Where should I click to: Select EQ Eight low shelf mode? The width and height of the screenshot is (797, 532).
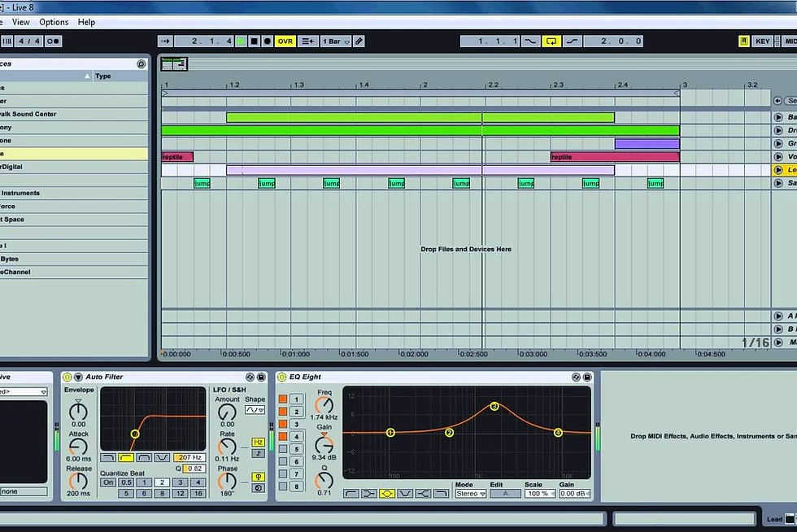coord(368,493)
